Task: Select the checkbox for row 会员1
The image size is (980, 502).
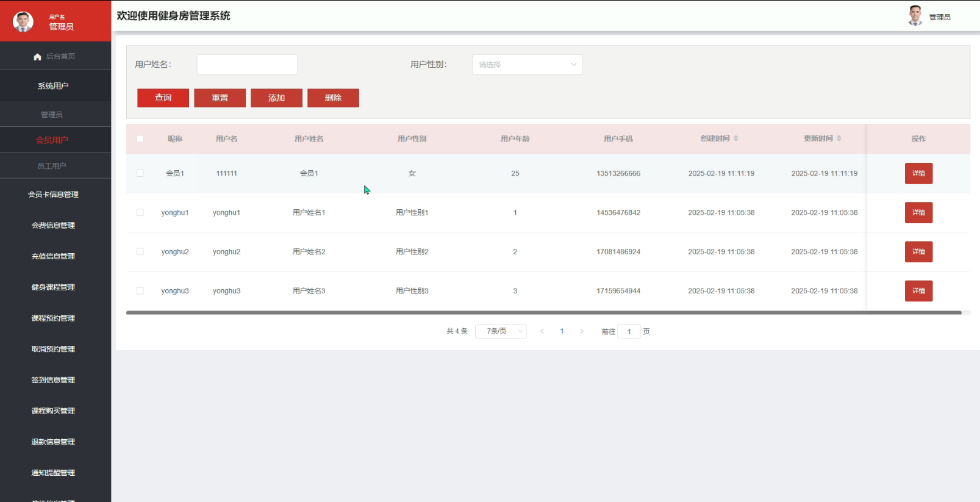Action: pos(140,173)
